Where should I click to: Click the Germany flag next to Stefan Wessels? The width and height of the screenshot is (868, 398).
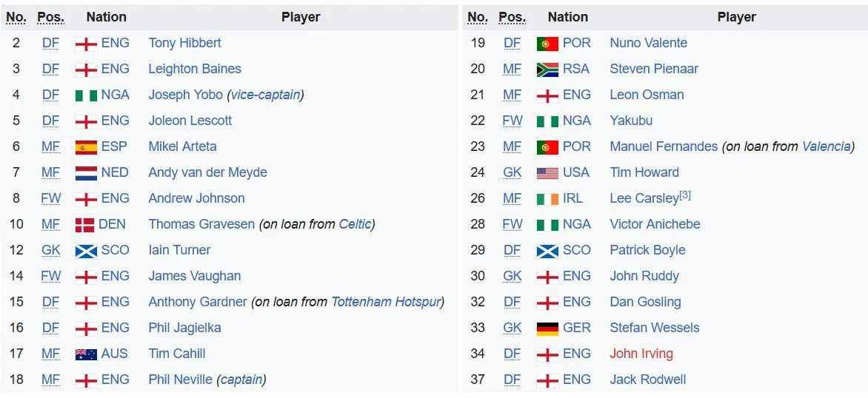pos(547,328)
